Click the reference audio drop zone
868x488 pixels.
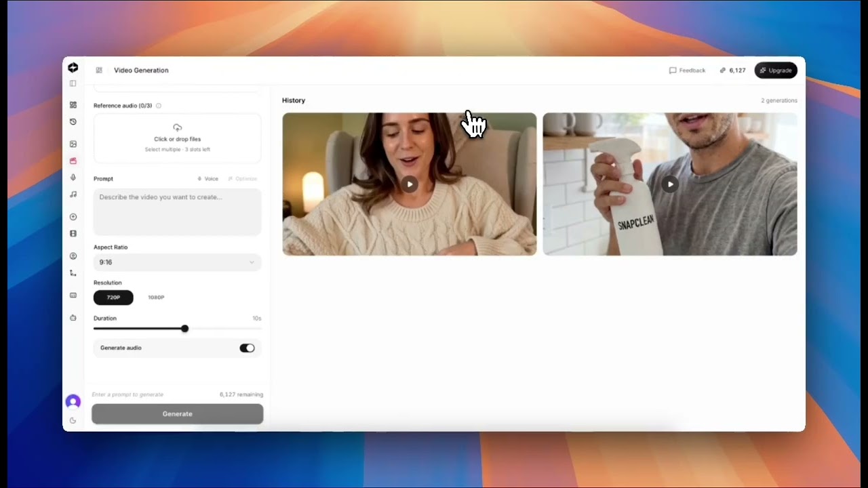click(x=177, y=138)
